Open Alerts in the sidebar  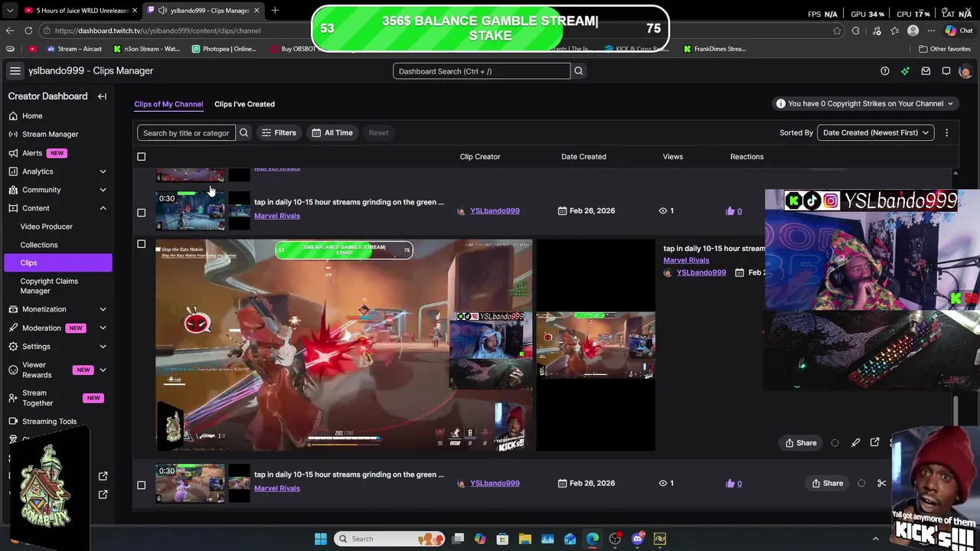tap(32, 153)
